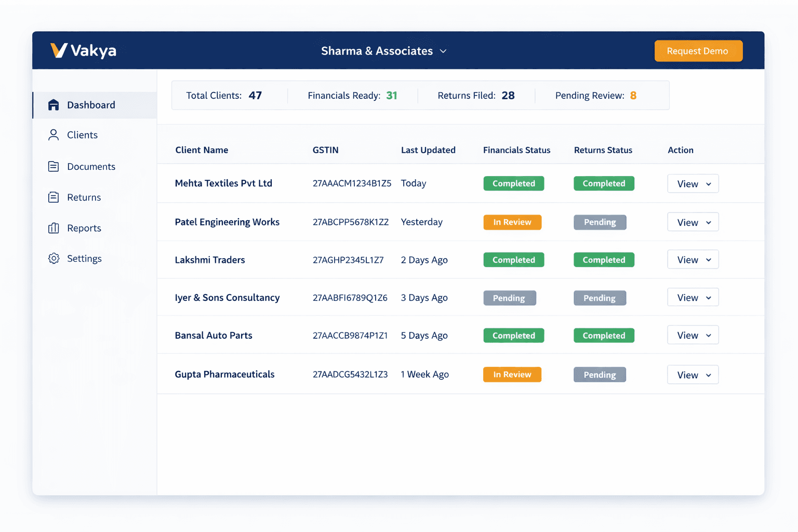The width and height of the screenshot is (798, 532).
Task: Switch to the Clients section
Action: point(82,135)
